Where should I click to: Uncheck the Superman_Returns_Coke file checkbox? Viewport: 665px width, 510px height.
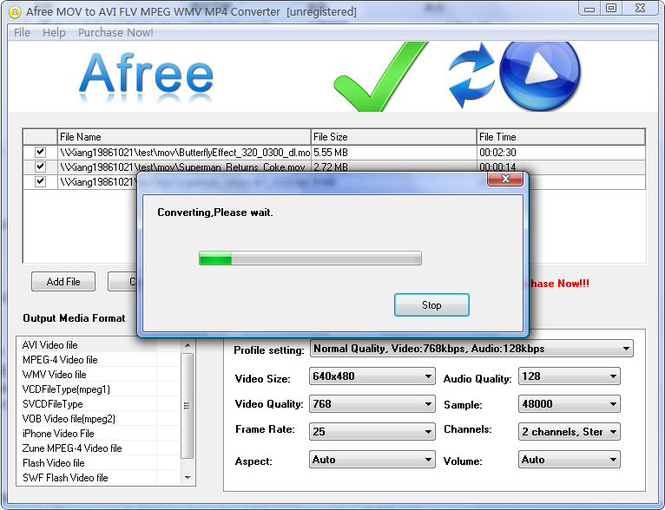(x=40, y=167)
